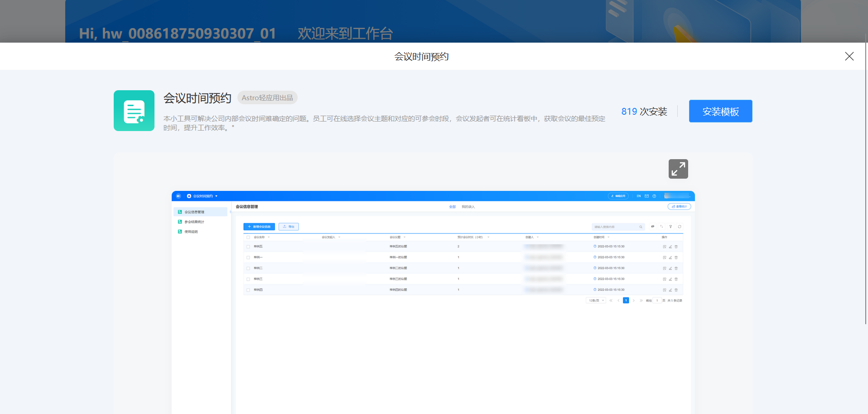868x414 pixels.
Task: Click the 安装模板 button
Action: click(720, 111)
